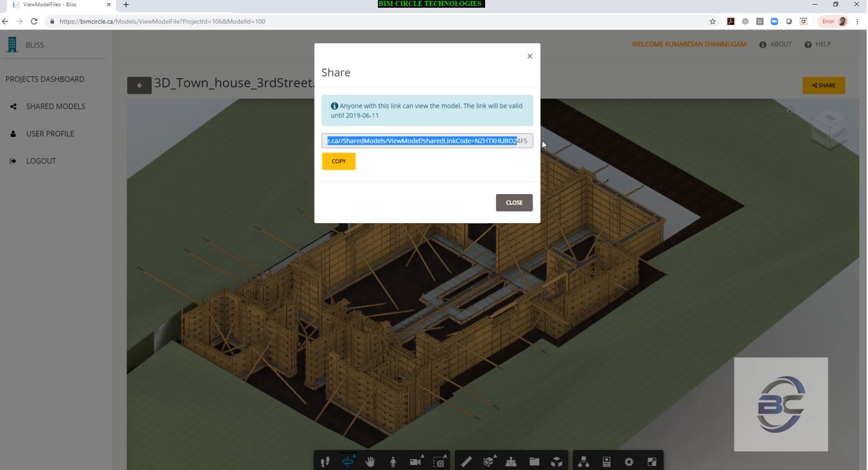This screenshot has width=868, height=470.
Task: Click WELCOME KUMARESAN SHANMUGAM text
Action: [x=689, y=44]
